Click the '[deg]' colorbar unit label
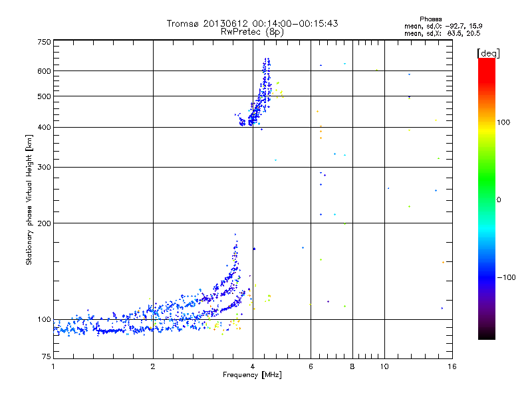 click(488, 53)
